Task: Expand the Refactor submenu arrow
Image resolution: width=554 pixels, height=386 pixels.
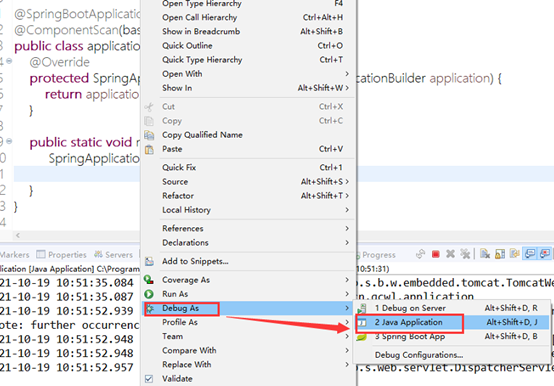Action: pyautogui.click(x=347, y=195)
